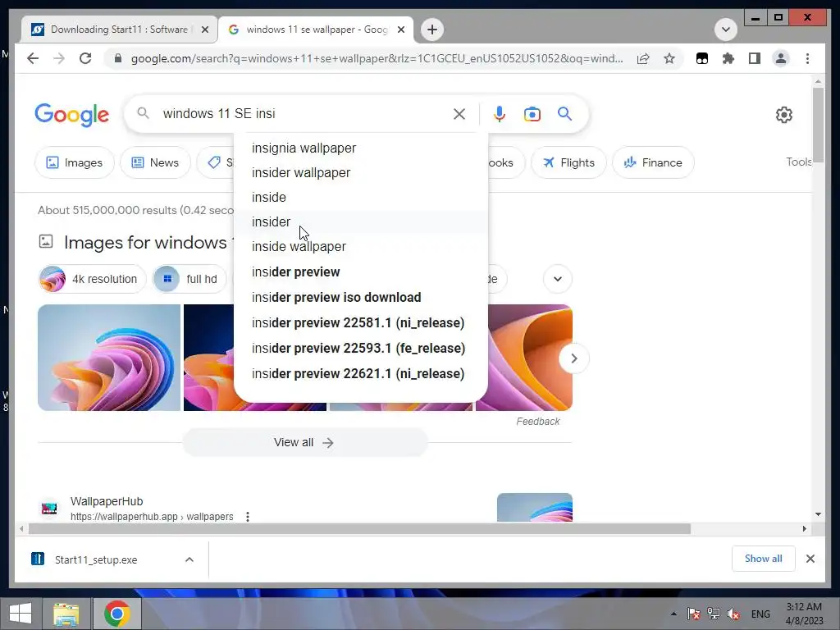Open the Extensions puzzle icon
This screenshot has width=840, height=630.
pyautogui.click(x=728, y=58)
